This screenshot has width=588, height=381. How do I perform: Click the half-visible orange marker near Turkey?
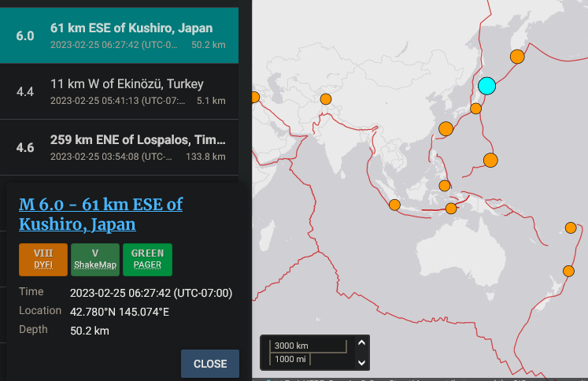click(x=255, y=97)
